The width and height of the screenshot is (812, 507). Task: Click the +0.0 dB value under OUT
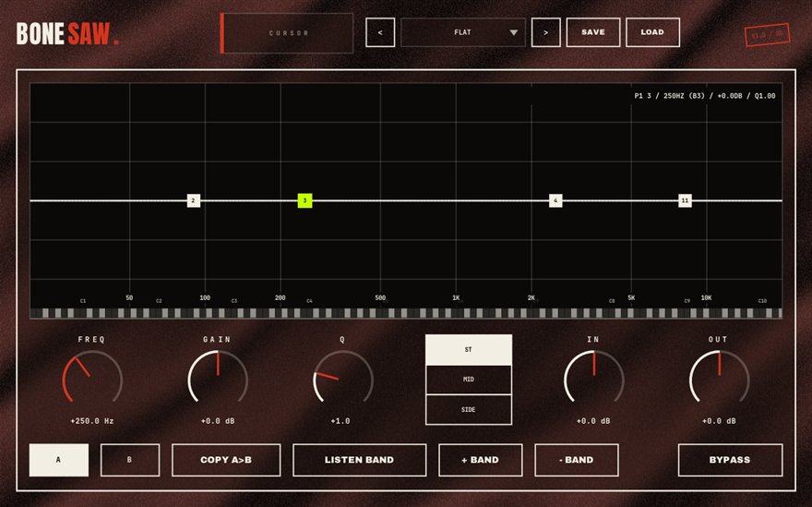719,421
